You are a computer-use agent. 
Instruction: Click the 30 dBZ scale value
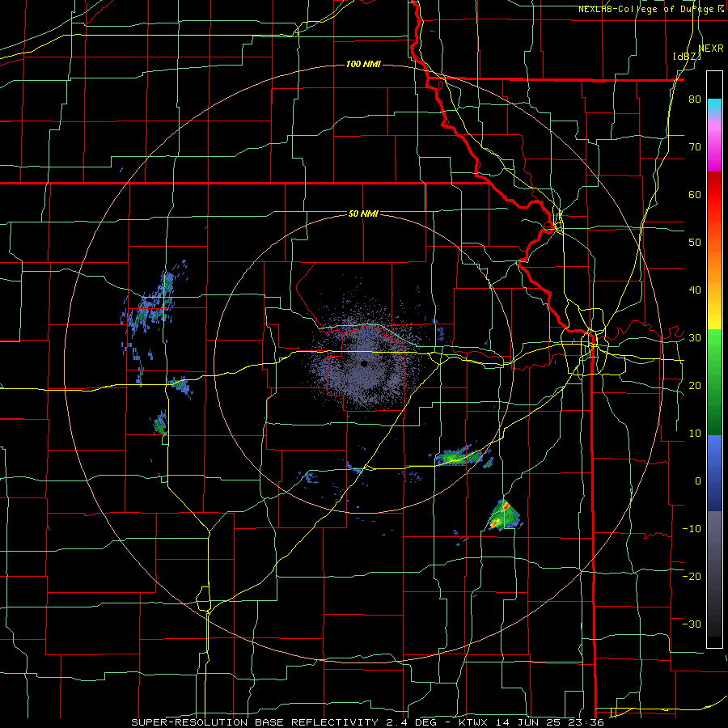click(x=695, y=338)
